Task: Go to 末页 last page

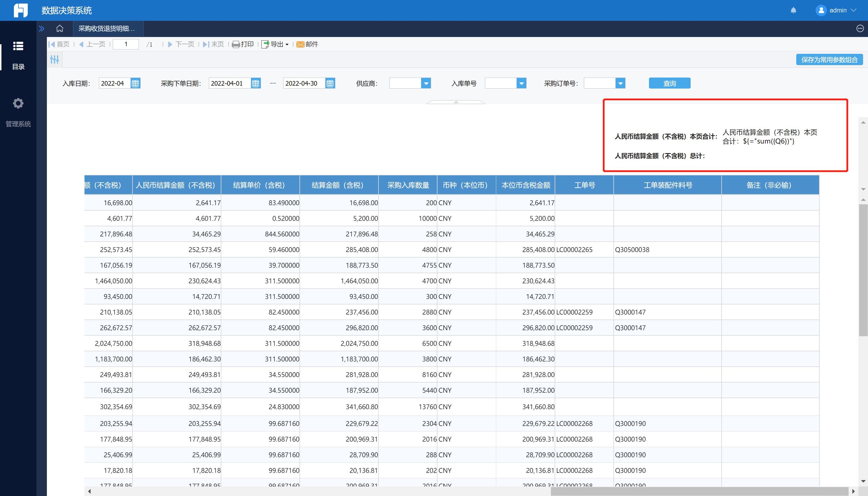Action: [x=213, y=44]
